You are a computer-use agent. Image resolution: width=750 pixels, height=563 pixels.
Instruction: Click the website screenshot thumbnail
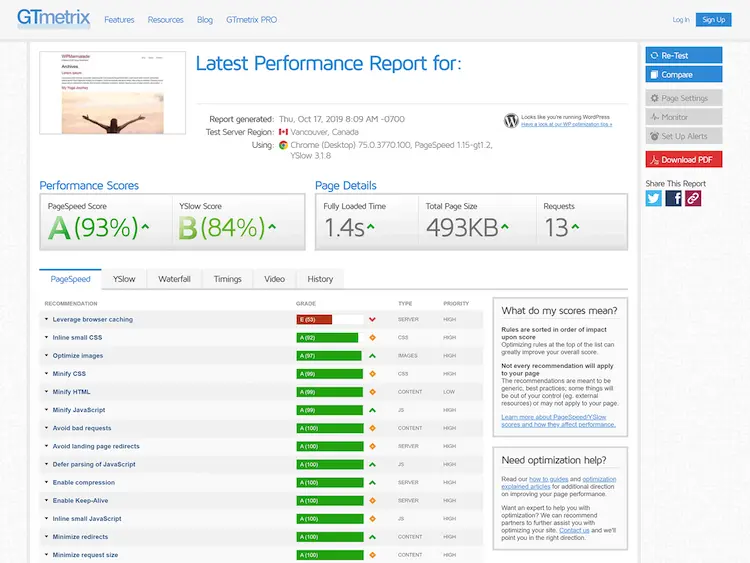[x=112, y=93]
